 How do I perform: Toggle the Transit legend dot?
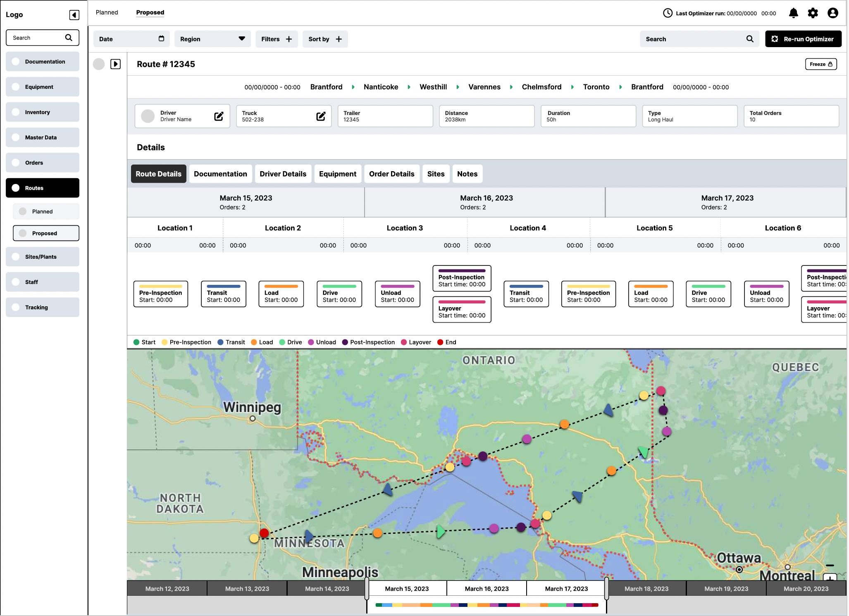[x=220, y=342]
